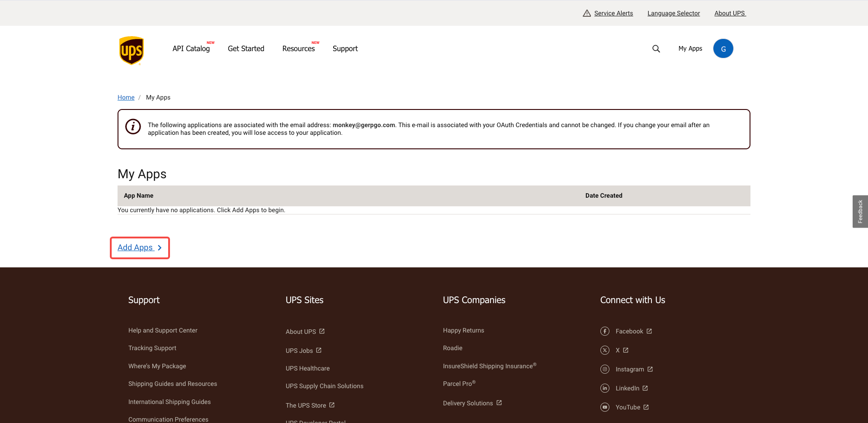Click external link icon beside LinkedIn
The image size is (868, 423).
pos(645,388)
